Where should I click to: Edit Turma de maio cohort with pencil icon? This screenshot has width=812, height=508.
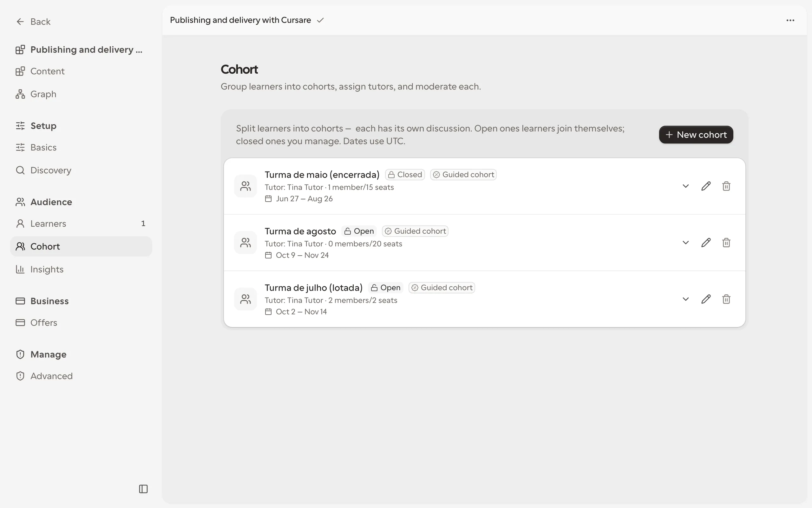pos(706,186)
